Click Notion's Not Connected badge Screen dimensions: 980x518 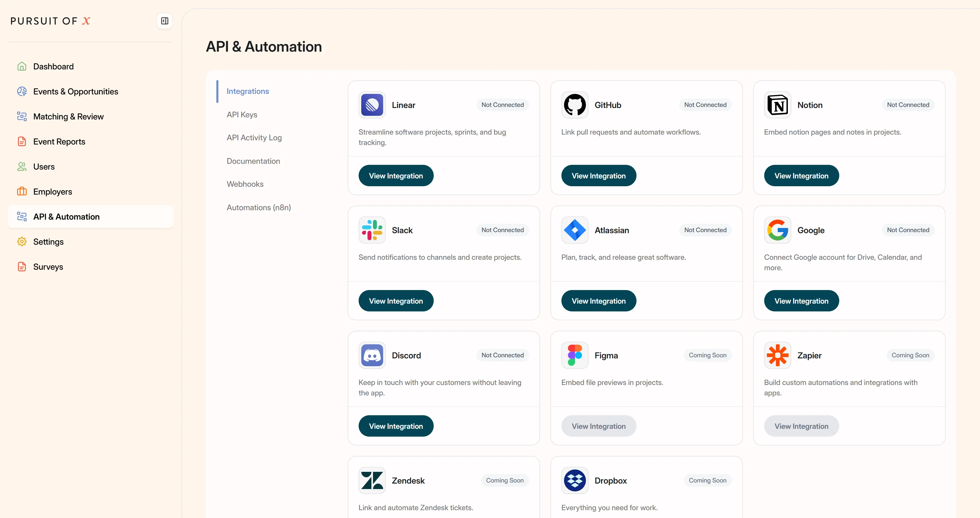pos(908,105)
